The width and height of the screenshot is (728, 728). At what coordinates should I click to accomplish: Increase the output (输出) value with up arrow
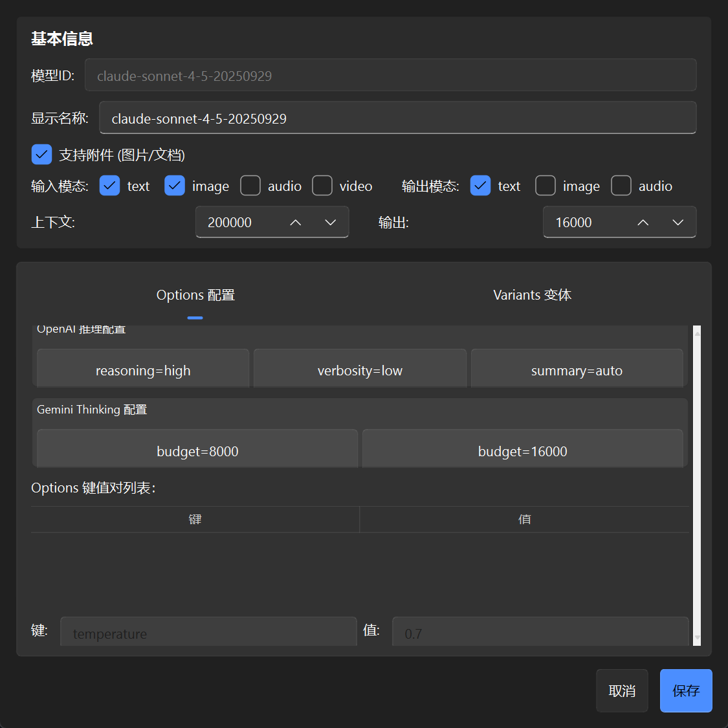click(643, 223)
